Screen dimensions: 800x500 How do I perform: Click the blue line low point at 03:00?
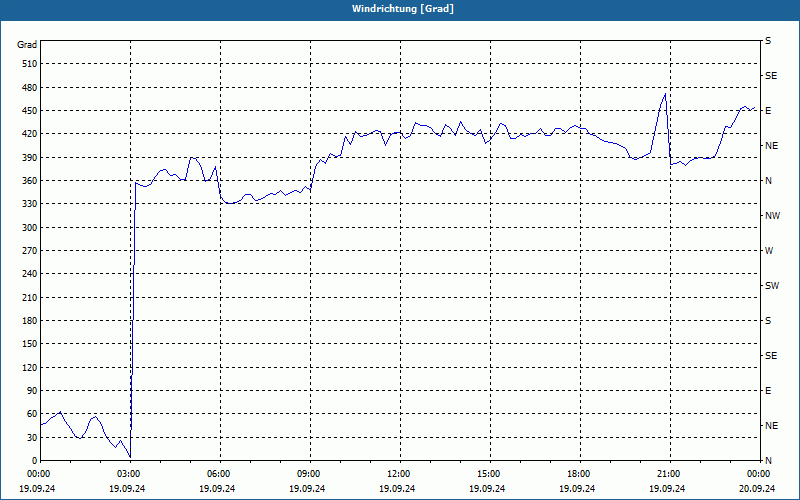(131, 457)
